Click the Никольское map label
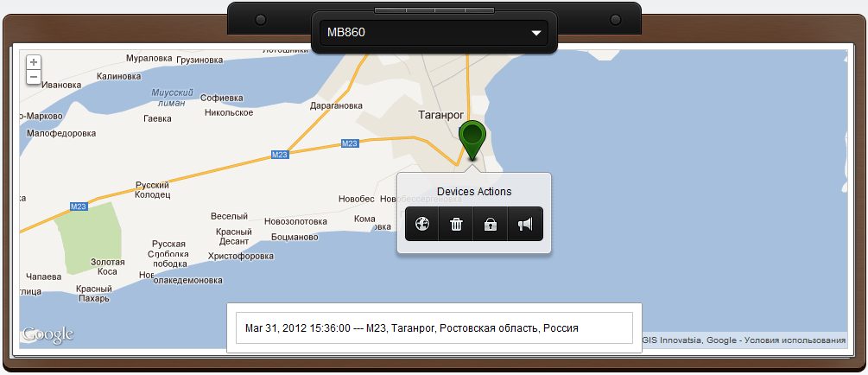Viewport: 868px width, 375px height. 229,112
